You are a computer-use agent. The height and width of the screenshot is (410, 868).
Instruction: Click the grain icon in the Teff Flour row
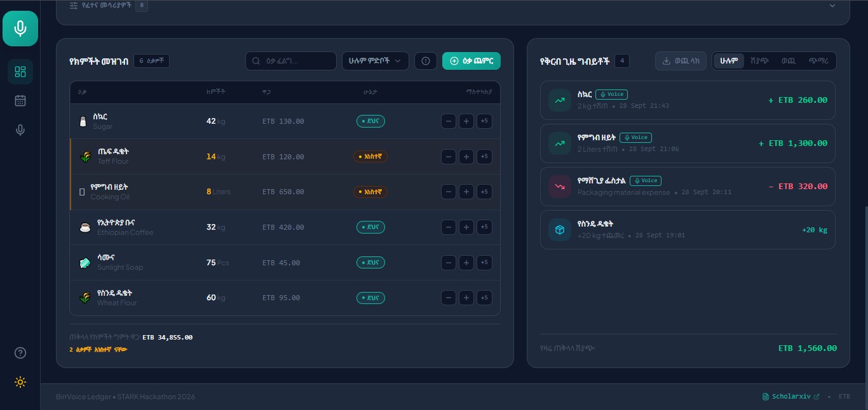pos(85,157)
